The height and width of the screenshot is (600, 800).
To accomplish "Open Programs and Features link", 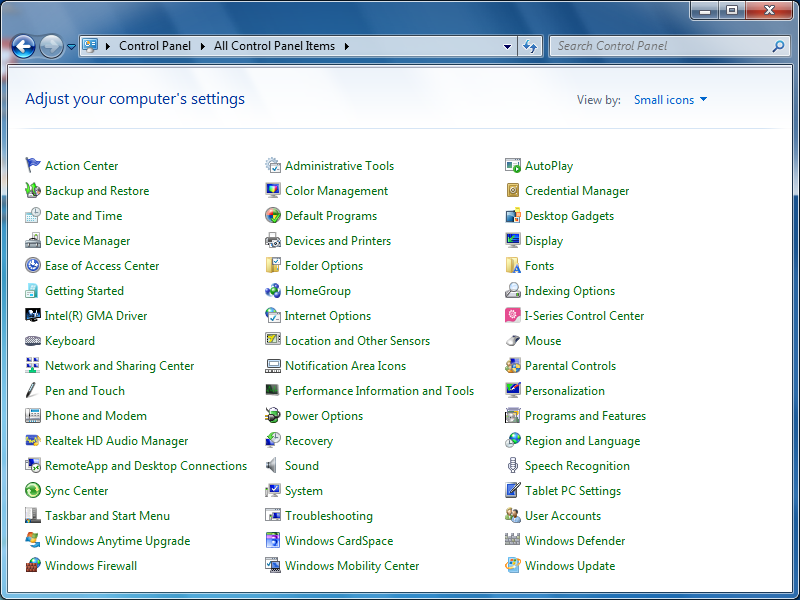I will (x=585, y=416).
